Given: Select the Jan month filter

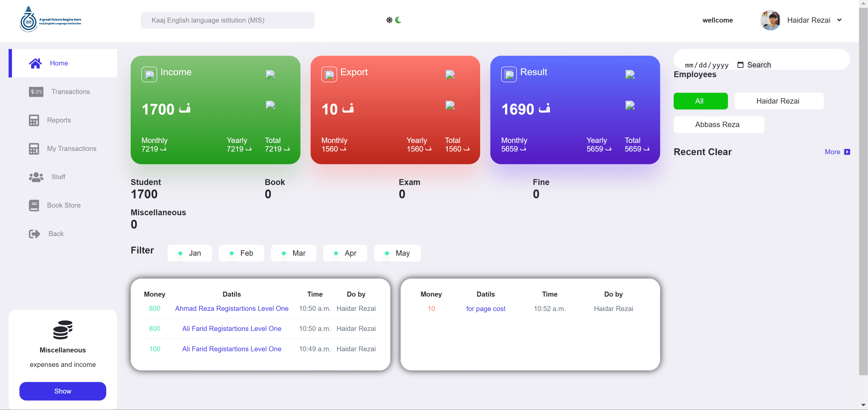Looking at the screenshot, I should pos(190,253).
